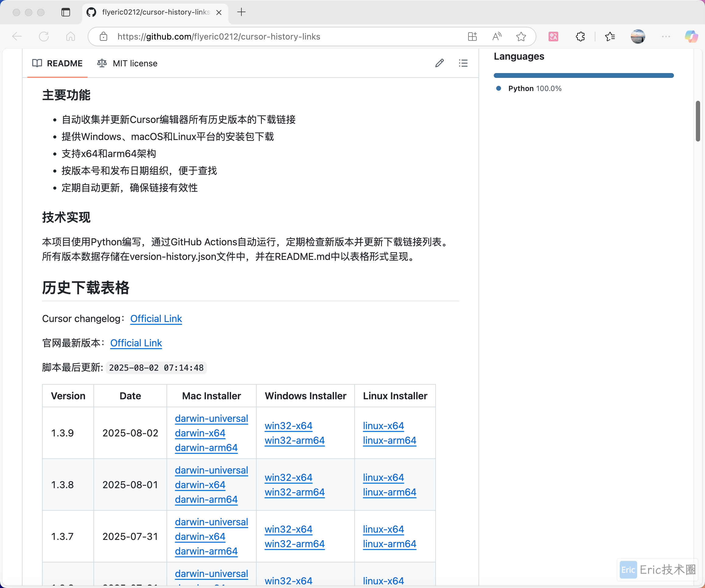Download linux-arm64 for version 1.3.8
Screen dimensions: 705x588
click(x=389, y=492)
